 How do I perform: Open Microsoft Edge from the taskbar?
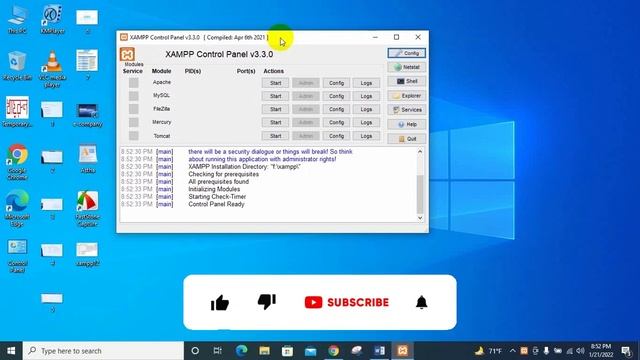pos(241,351)
